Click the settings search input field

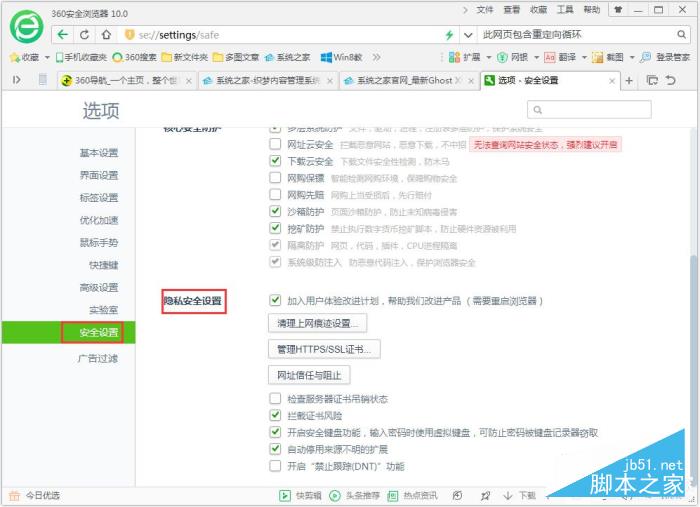click(x=589, y=109)
